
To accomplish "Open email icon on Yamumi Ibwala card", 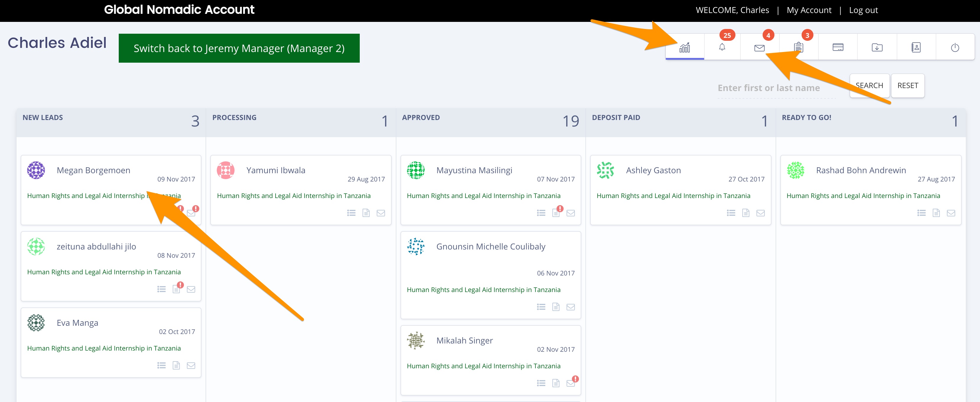I will [380, 213].
